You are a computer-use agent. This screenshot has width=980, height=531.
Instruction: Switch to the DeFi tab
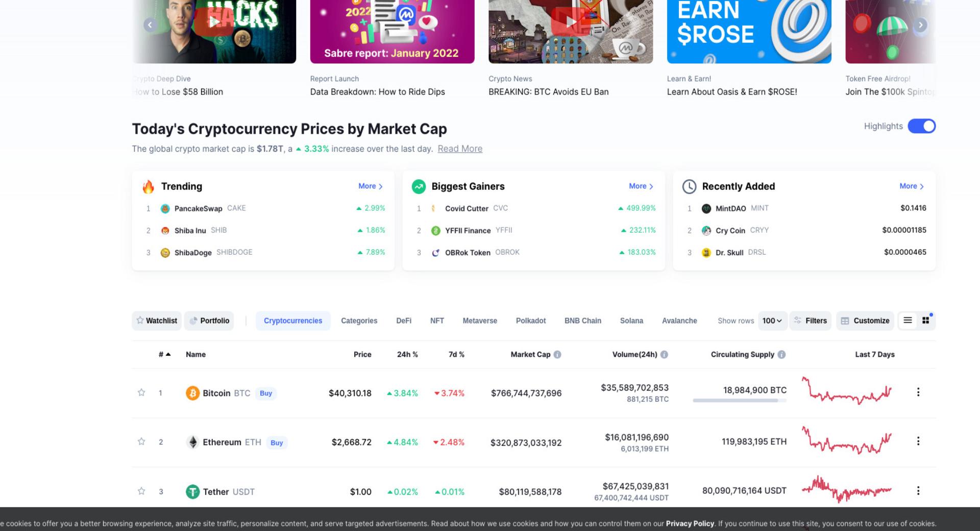coord(404,321)
